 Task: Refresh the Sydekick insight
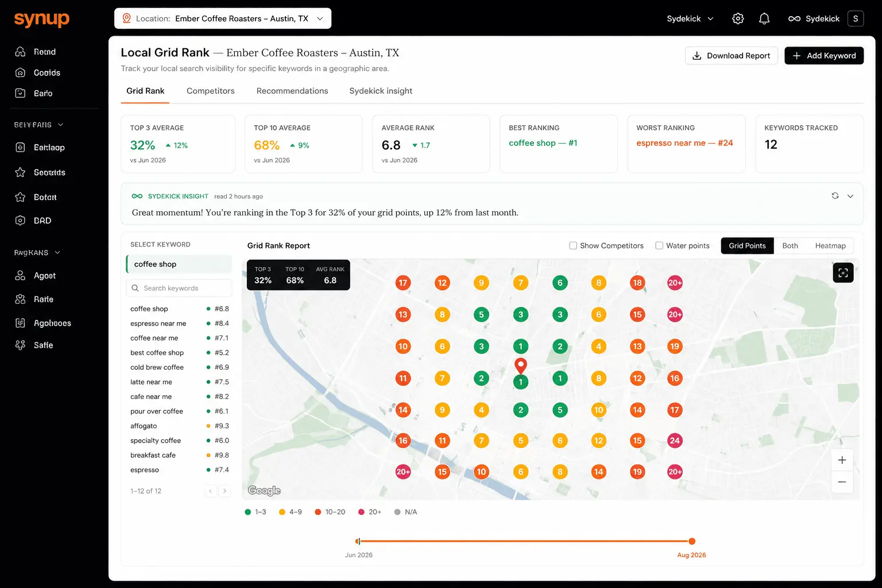point(835,196)
